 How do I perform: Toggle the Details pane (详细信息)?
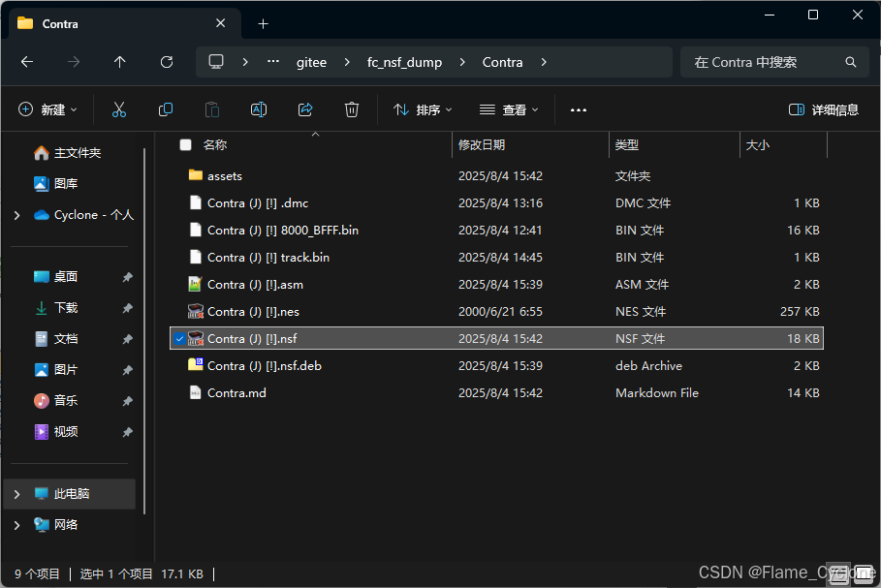pos(824,110)
